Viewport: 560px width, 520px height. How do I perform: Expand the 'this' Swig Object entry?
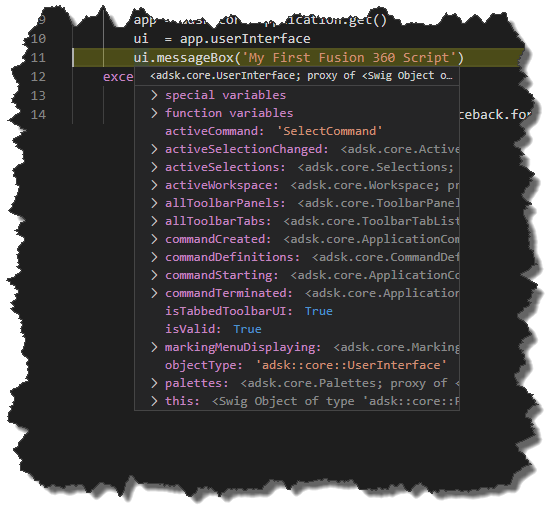coord(154,401)
